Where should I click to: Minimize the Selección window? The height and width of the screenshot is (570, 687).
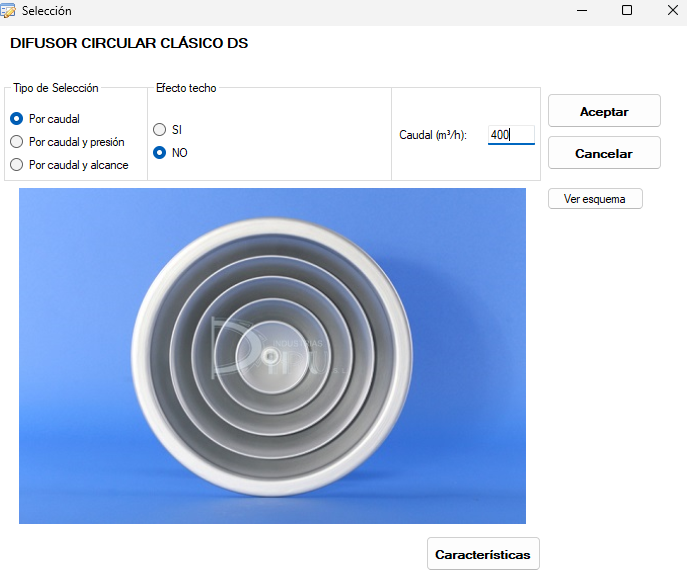[x=581, y=10]
